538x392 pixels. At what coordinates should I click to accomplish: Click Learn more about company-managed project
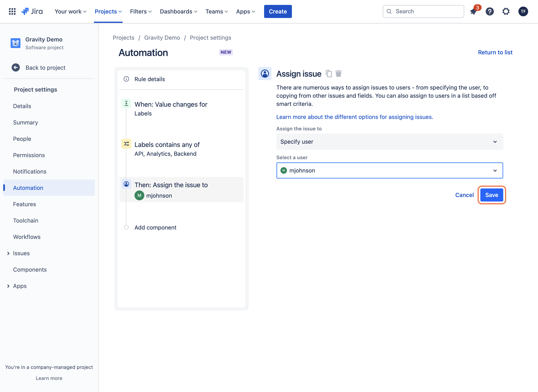pos(49,378)
